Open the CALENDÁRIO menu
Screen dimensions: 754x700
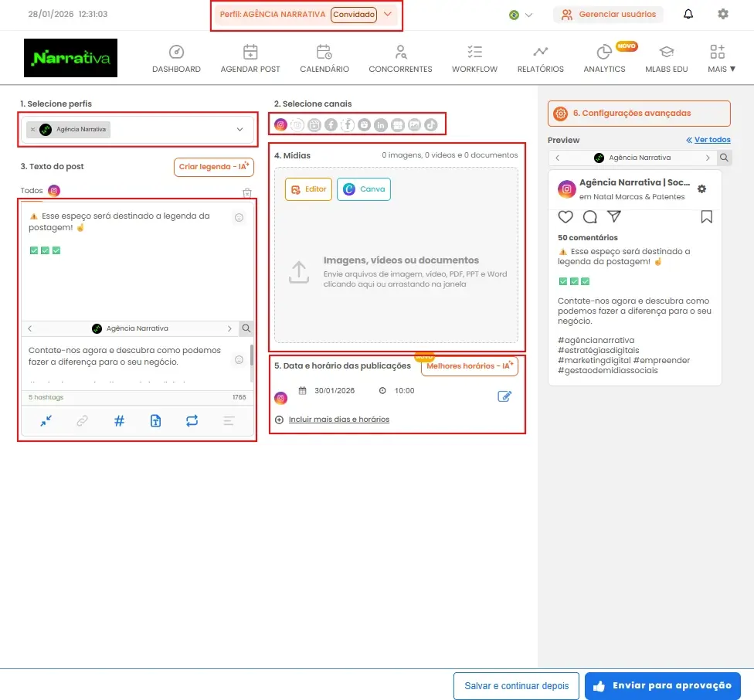coord(324,59)
